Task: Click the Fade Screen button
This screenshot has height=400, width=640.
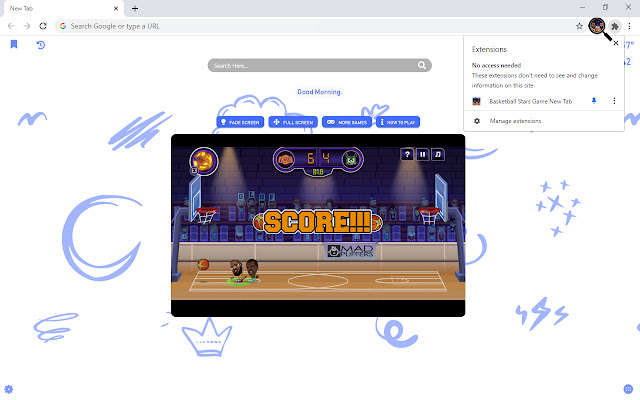Action: pos(240,122)
